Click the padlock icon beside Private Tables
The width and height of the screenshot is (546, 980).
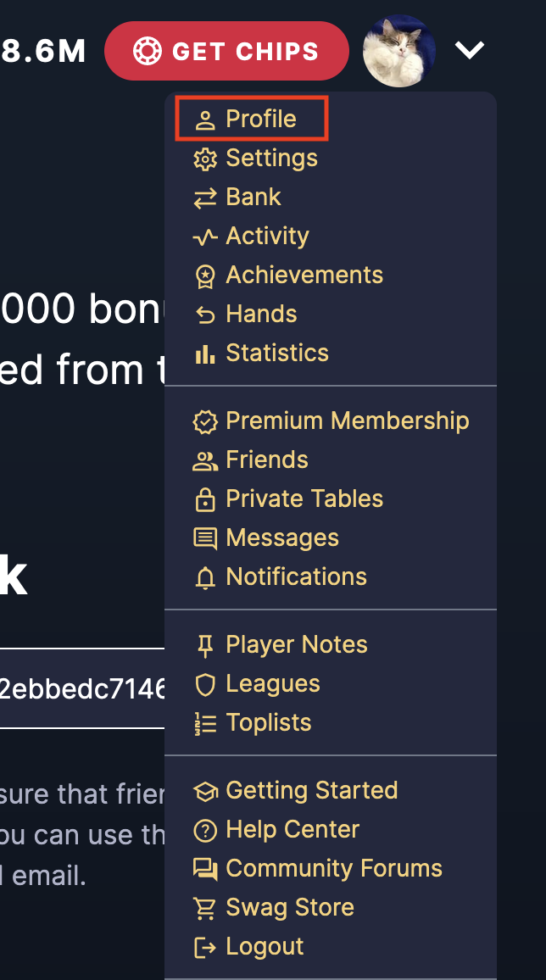(205, 499)
